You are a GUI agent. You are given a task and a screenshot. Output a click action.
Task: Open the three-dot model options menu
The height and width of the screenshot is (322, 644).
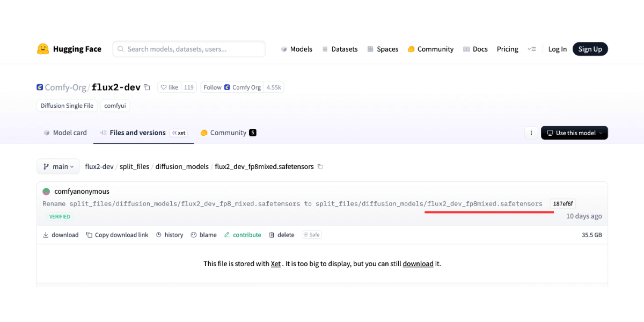coord(531,133)
